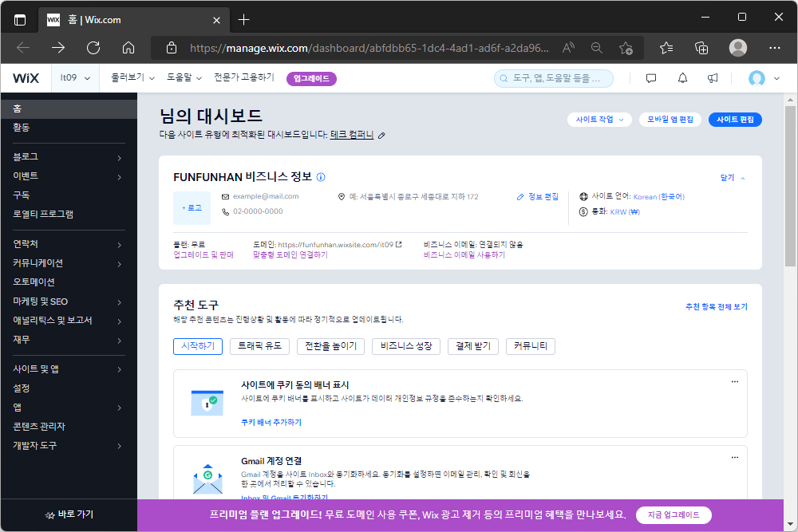Select the 비즈니스 성장 tab

pyautogui.click(x=406, y=346)
